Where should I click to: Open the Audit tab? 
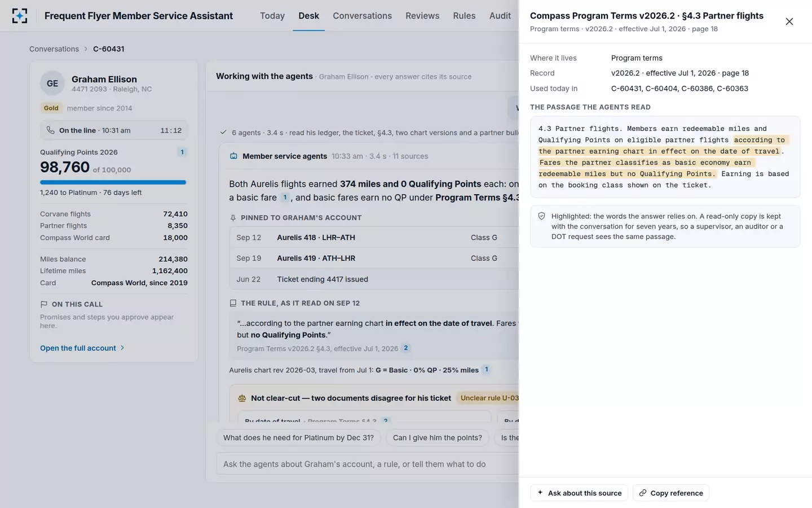point(500,16)
